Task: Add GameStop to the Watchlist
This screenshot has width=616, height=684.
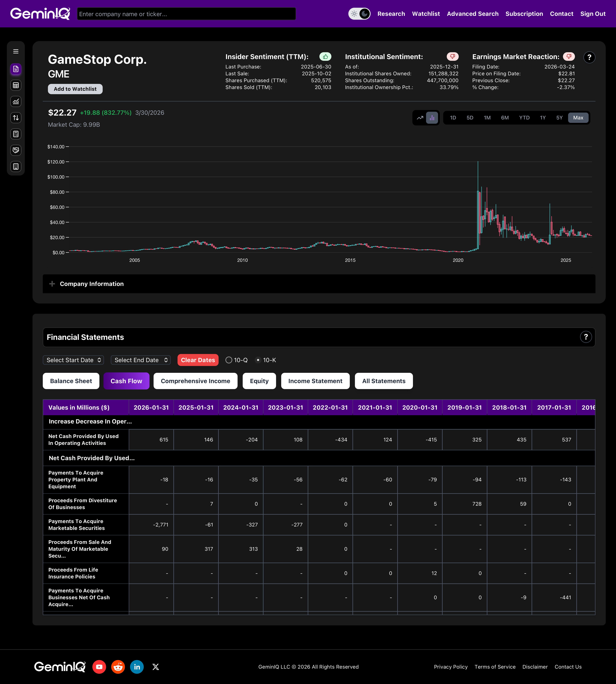Action: point(75,89)
